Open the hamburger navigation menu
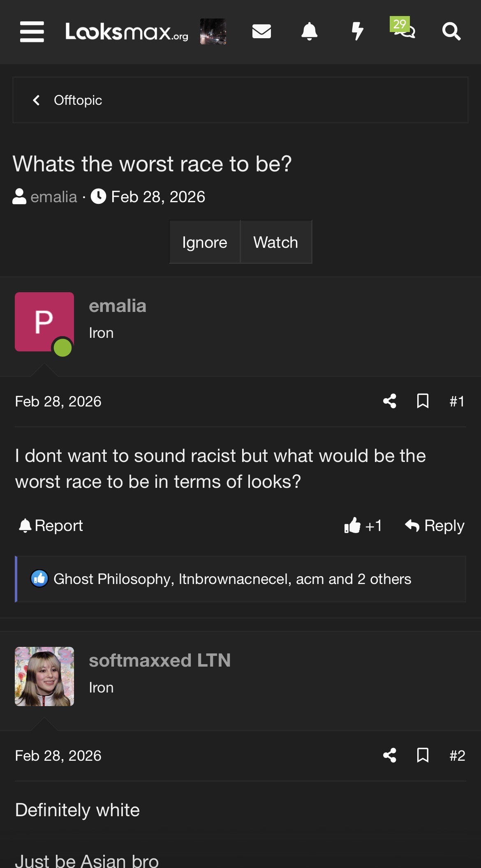This screenshot has height=868, width=481. pos(32,32)
